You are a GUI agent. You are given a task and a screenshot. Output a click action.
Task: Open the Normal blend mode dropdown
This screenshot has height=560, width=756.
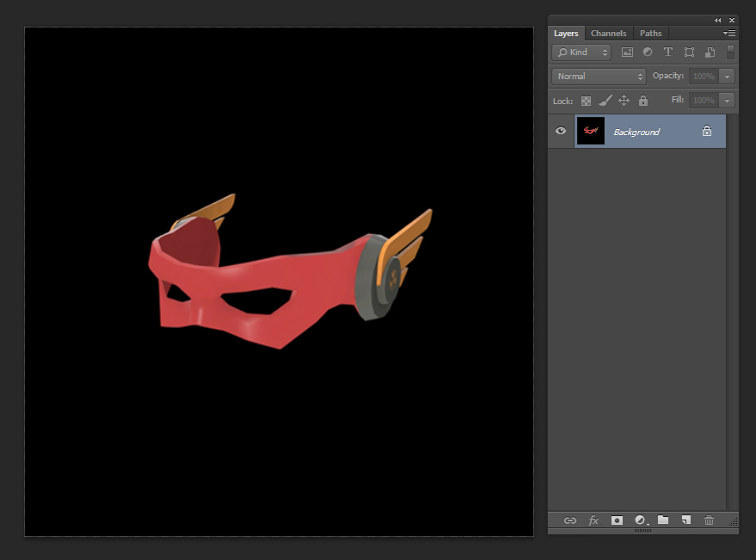pyautogui.click(x=599, y=77)
